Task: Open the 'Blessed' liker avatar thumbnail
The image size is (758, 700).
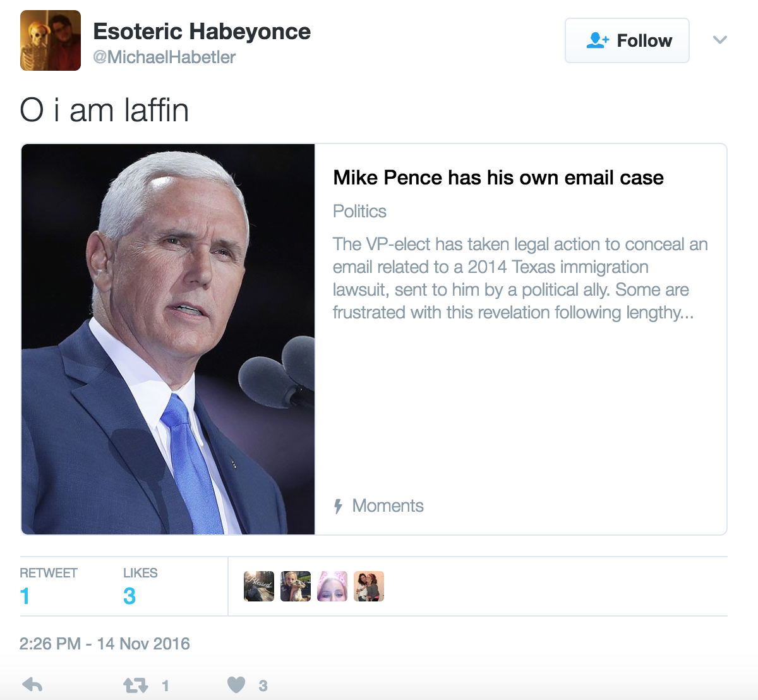Action: [258, 586]
